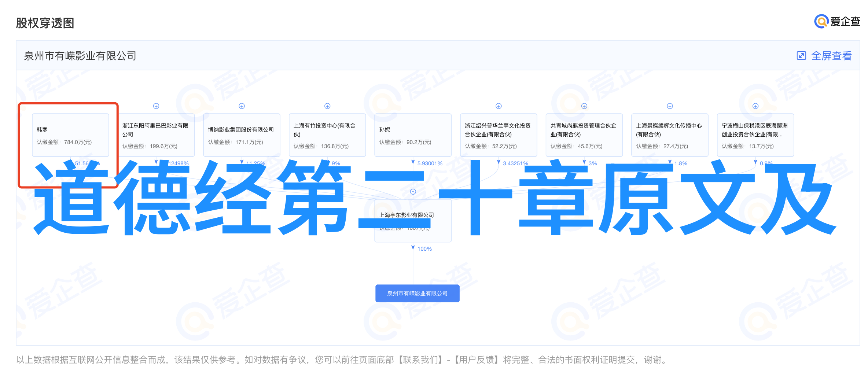This screenshot has height=376, width=868.
Task: Open the 共青城尚麒投资管理合伙企业 card
Action: [x=584, y=135]
